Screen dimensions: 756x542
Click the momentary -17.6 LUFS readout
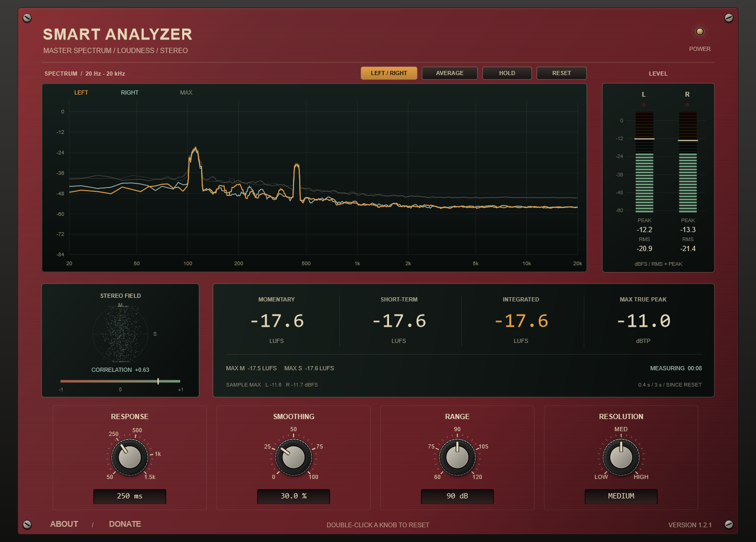pos(277,321)
